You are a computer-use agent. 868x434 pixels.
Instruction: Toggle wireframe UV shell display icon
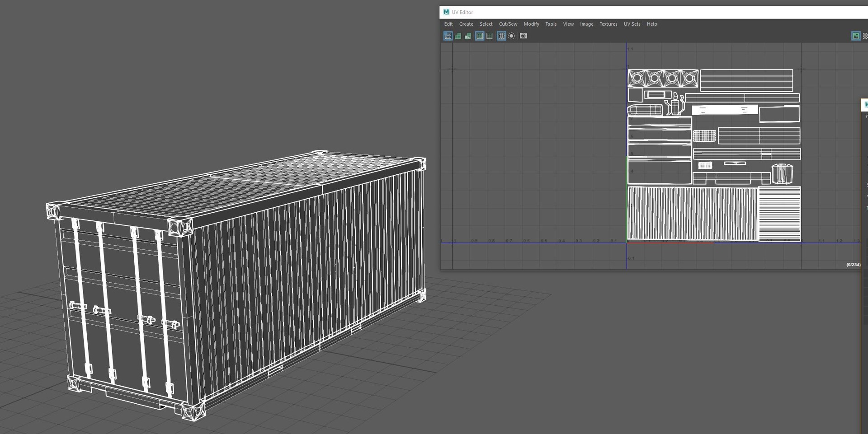(x=448, y=36)
